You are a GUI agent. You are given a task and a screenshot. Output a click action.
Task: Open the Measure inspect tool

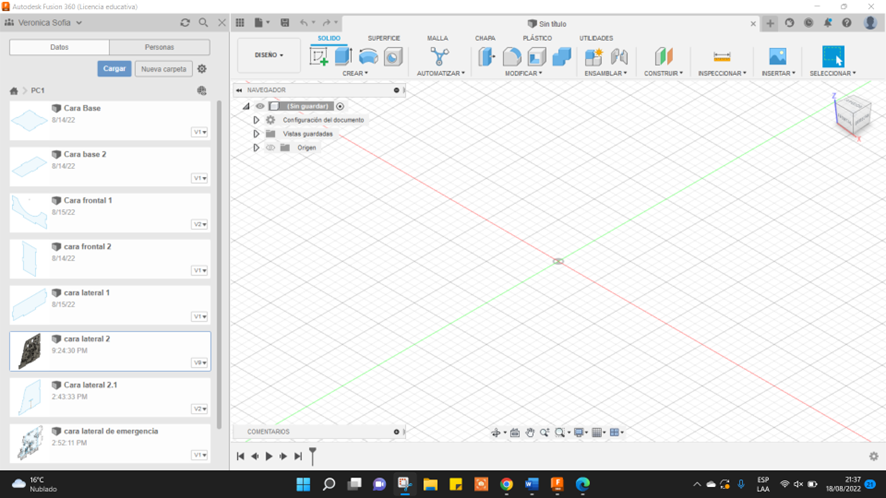click(x=722, y=57)
